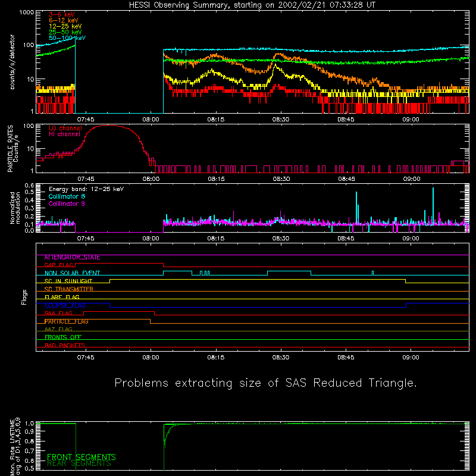Select the orange 6-12 keV legend label
476x476 pixels.
[x=64, y=20]
